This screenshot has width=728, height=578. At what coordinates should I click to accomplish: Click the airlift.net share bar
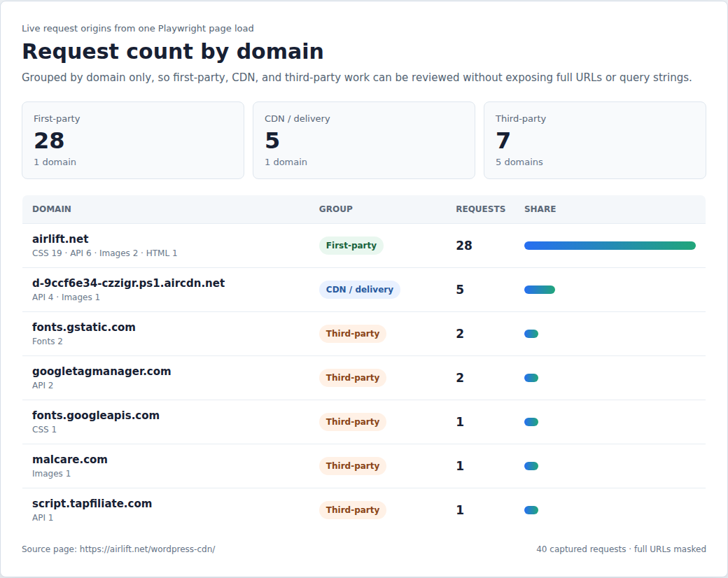coord(610,246)
